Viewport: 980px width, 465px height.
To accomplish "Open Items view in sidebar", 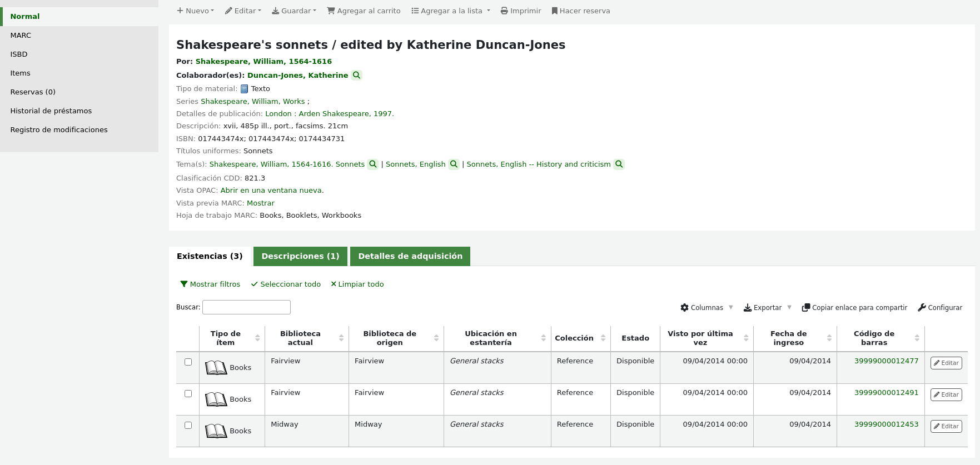I will coord(79,73).
